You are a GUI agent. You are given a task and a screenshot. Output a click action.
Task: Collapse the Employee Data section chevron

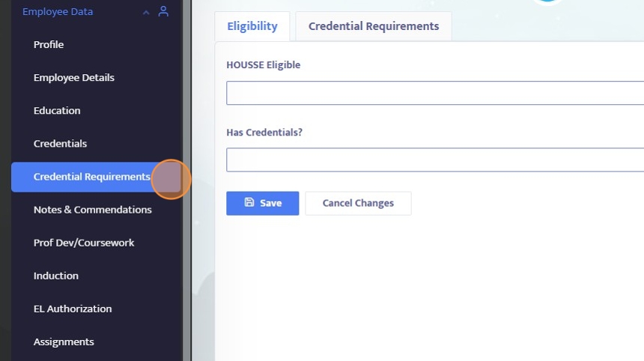(146, 12)
